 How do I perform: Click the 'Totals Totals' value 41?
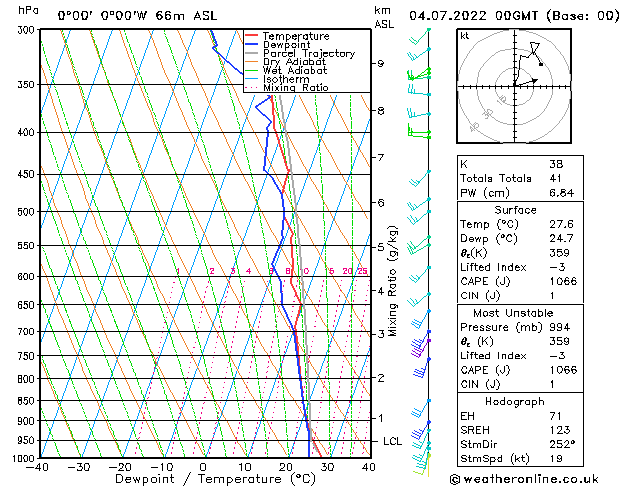point(555,178)
